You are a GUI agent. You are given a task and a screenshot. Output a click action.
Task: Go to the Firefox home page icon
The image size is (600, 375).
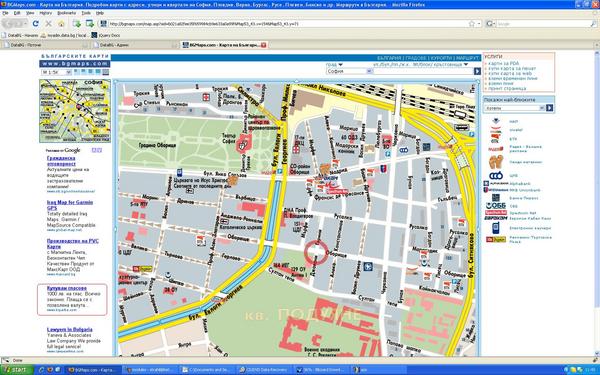click(x=61, y=24)
